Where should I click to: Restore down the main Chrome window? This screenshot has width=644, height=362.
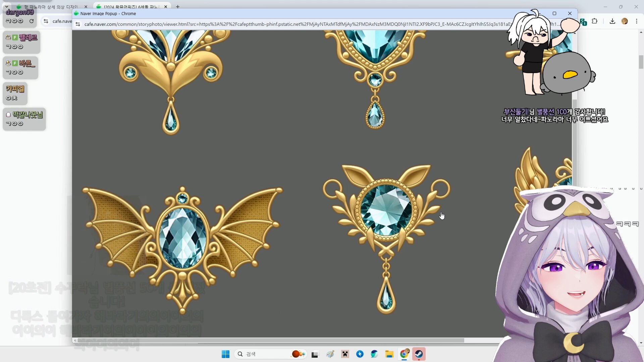621,7
